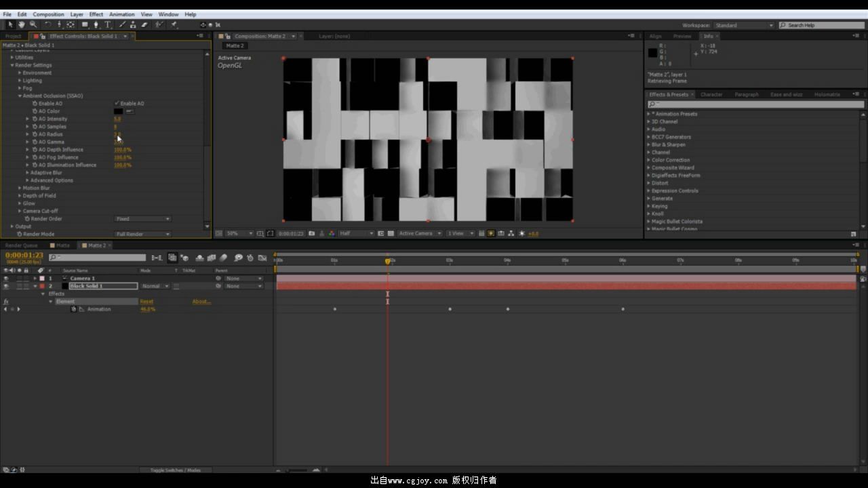868x488 pixels.
Task: Select the Rectangle shape tool
Action: pyautogui.click(x=85, y=24)
